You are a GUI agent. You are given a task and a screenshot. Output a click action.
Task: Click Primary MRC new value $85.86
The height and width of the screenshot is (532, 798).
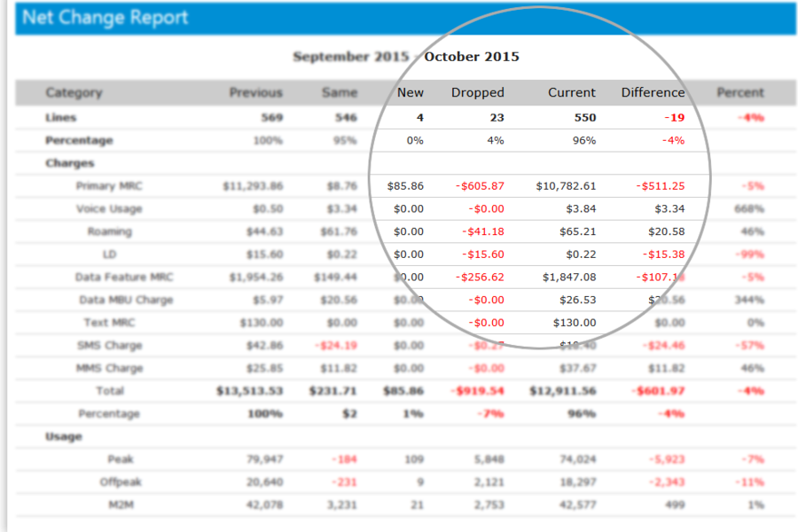point(405,186)
